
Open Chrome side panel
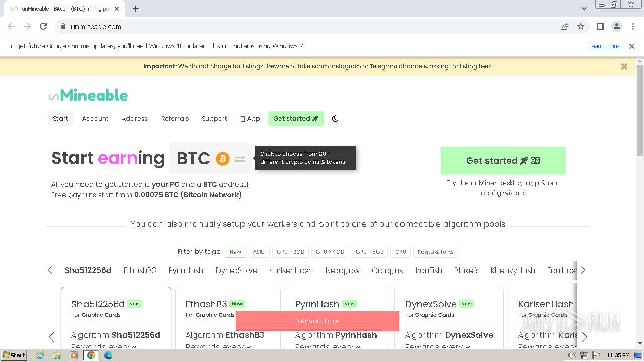tap(600, 26)
